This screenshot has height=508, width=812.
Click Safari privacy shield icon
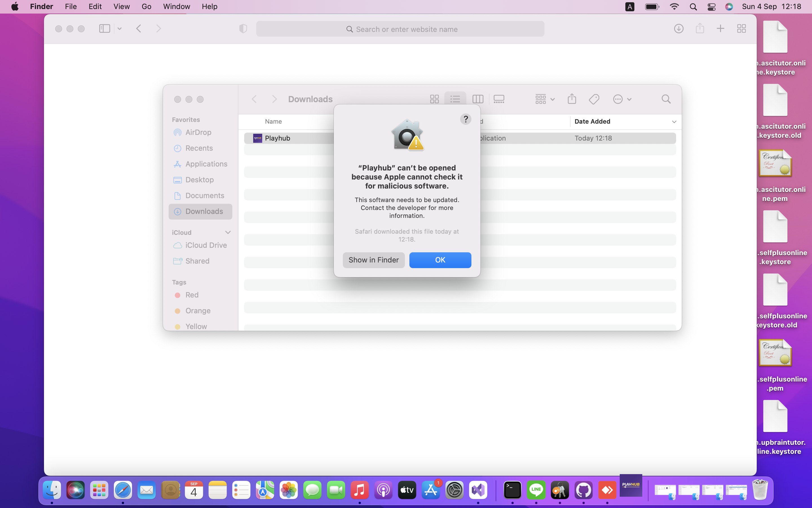[x=243, y=29]
